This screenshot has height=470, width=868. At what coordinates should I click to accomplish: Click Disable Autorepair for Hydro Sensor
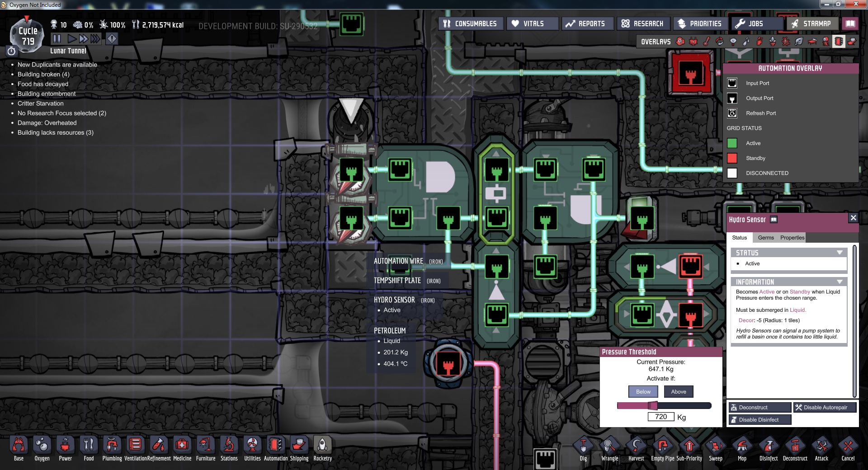pos(825,408)
